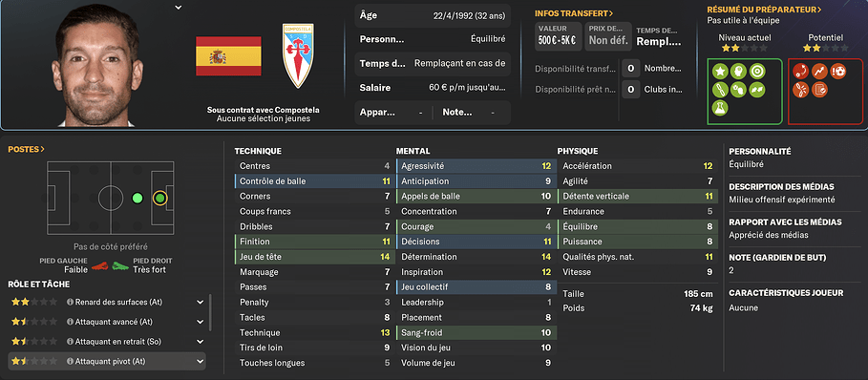Click the green chain link icon
Screen dimensions: 868x380
point(720,89)
